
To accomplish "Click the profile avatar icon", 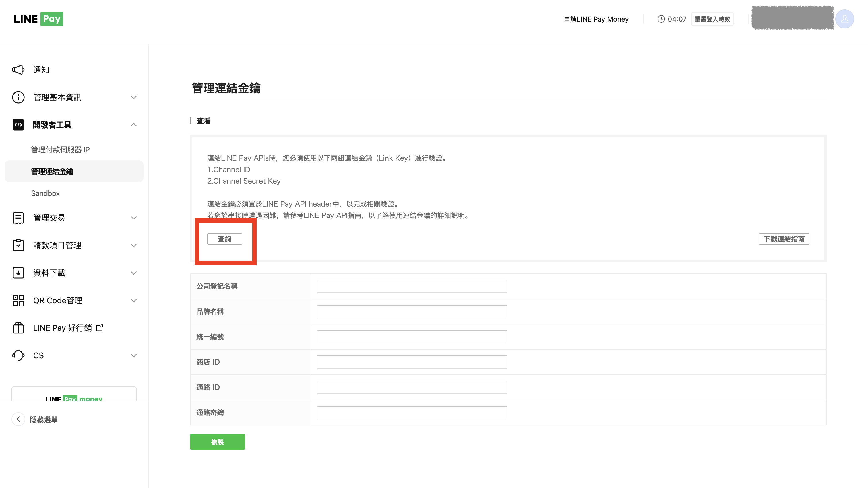I will (844, 19).
